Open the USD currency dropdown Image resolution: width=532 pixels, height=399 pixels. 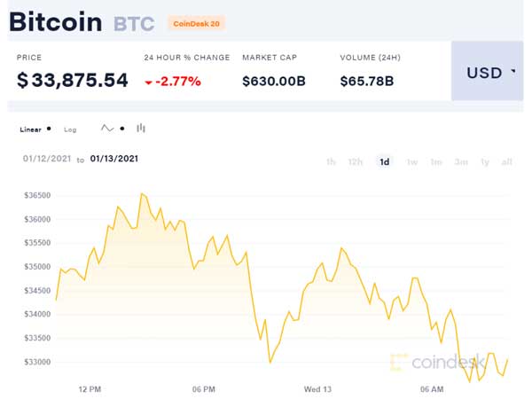490,72
